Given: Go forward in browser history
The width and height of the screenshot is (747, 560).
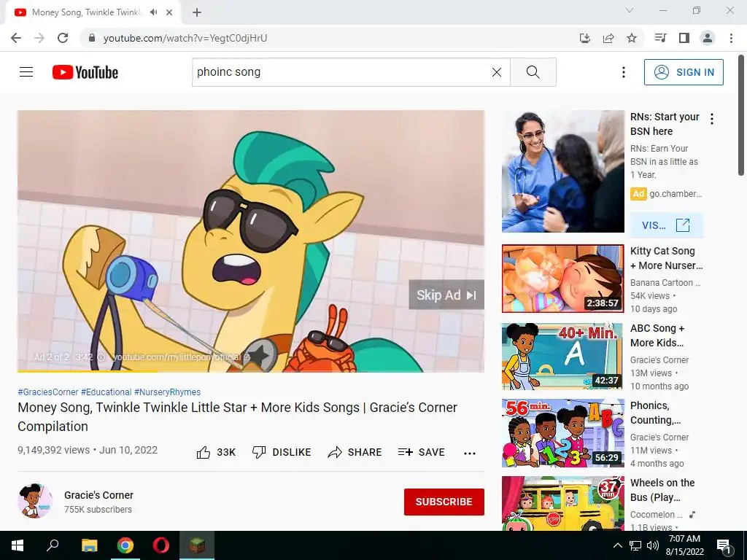Looking at the screenshot, I should pos(39,38).
